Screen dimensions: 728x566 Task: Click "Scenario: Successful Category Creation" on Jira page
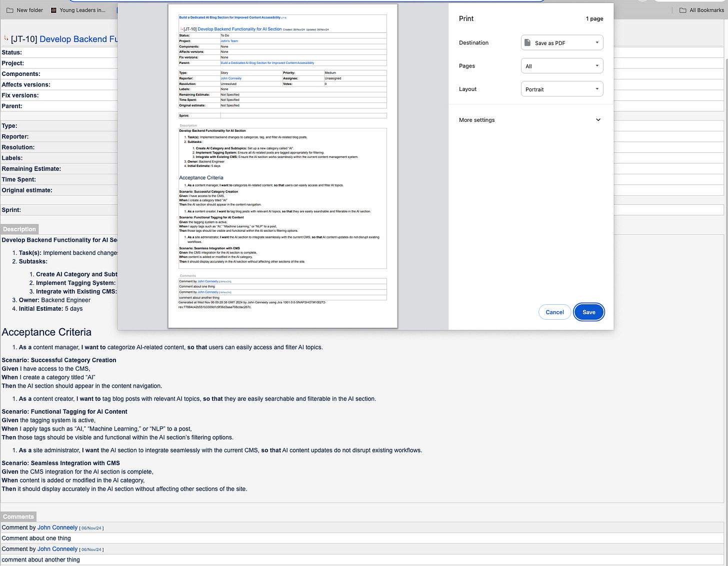(59, 360)
